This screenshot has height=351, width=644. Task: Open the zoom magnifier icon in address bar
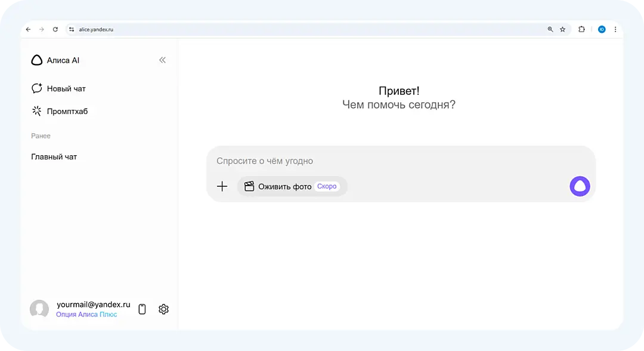[x=550, y=30]
